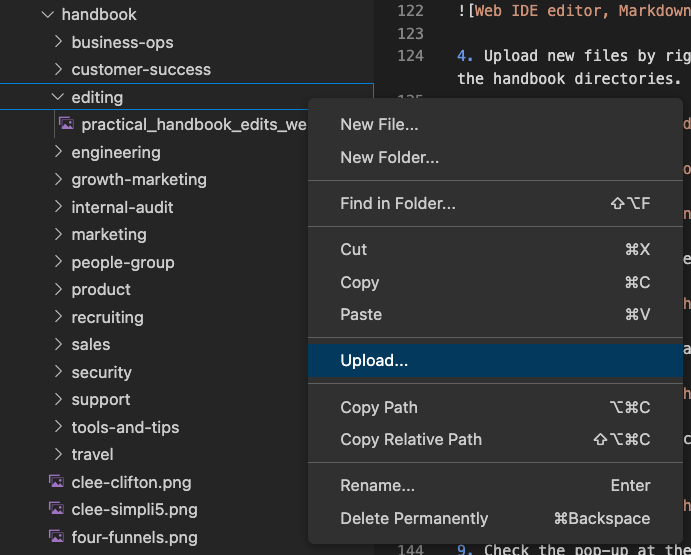The height and width of the screenshot is (555, 691).
Task: Open the four-funnels.png file
Action: click(x=134, y=538)
